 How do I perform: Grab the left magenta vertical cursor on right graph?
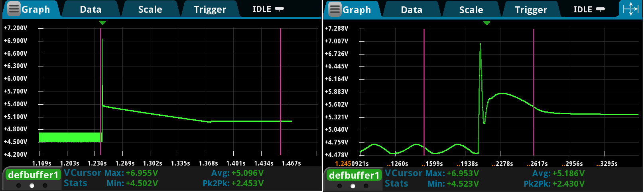coord(424,92)
